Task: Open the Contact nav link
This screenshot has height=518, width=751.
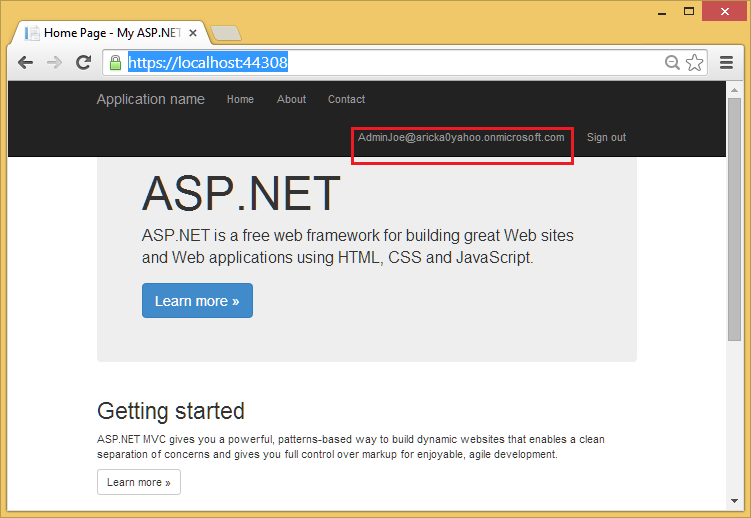Action: [346, 99]
